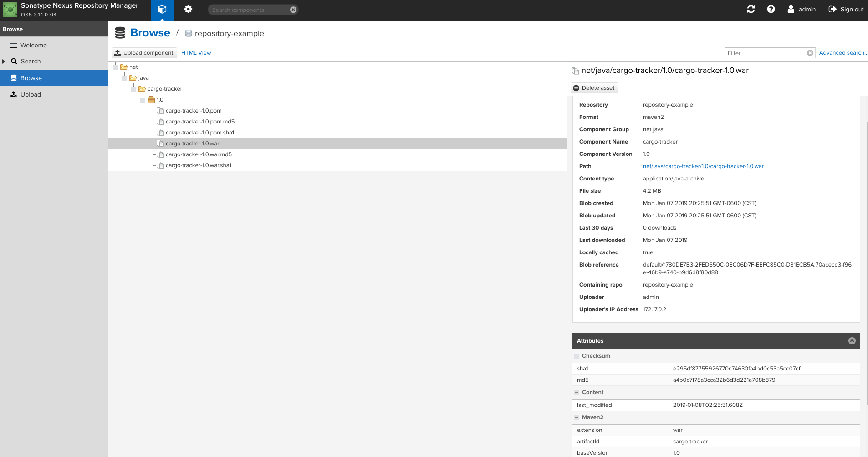The width and height of the screenshot is (868, 457).
Task: Clear the Filter field
Action: pos(810,53)
